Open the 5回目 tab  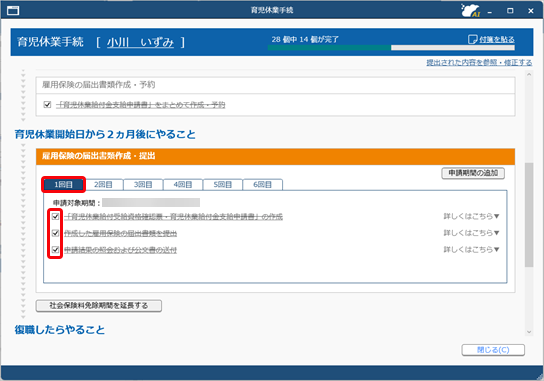pos(222,185)
